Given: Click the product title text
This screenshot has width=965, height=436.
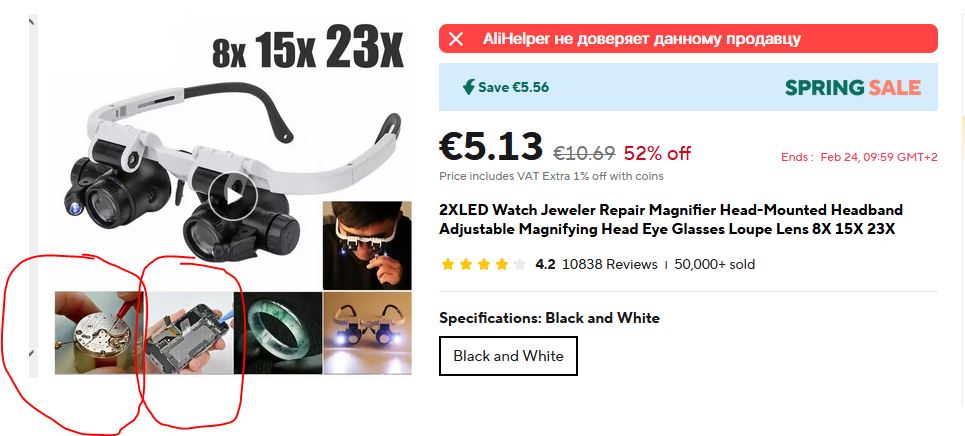Looking at the screenshot, I should pyautogui.click(x=671, y=219).
